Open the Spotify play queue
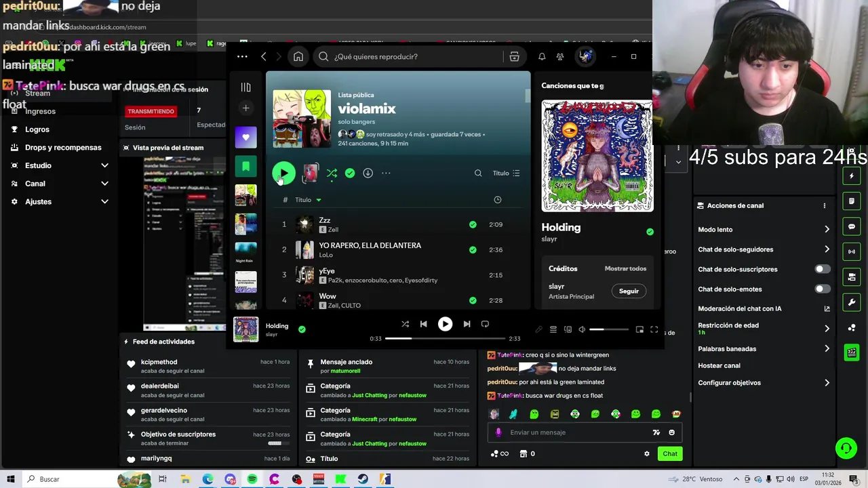 [x=553, y=330]
